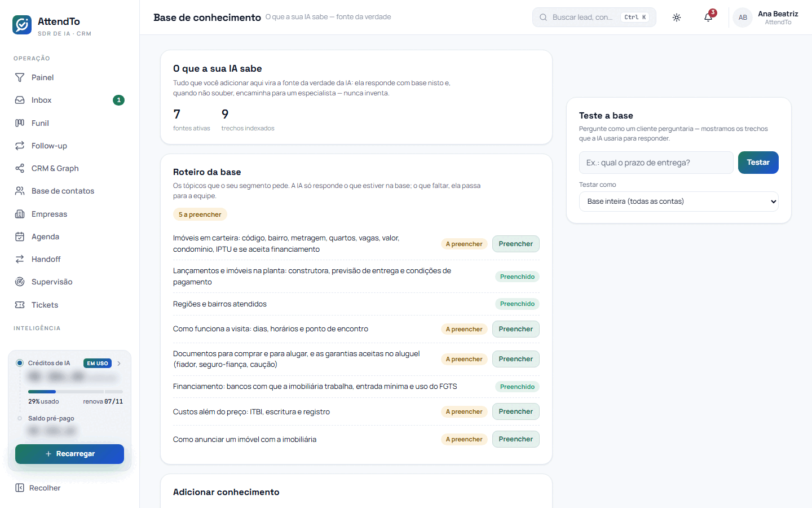
Task: Select the Saldo pré-pago radio option
Action: tap(20, 418)
